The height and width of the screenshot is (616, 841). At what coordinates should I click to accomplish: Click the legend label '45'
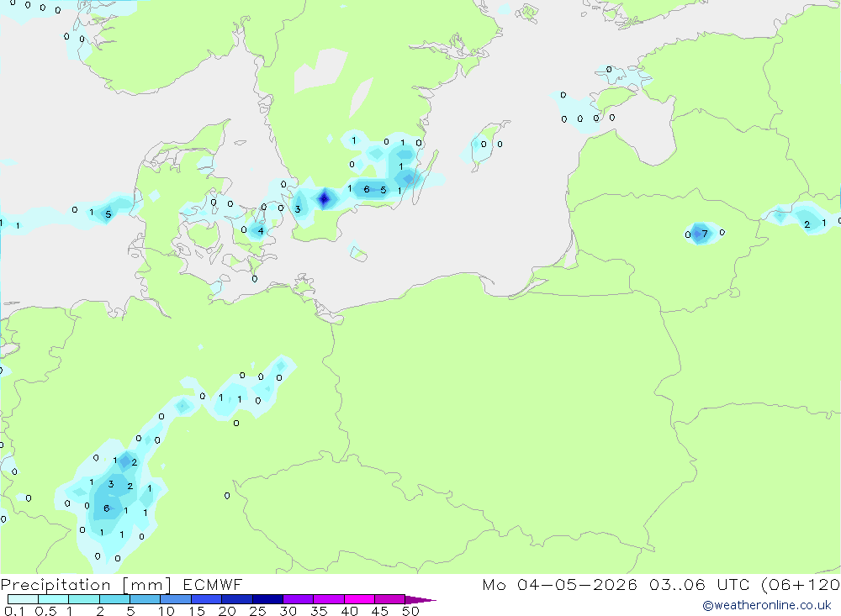[x=380, y=611]
